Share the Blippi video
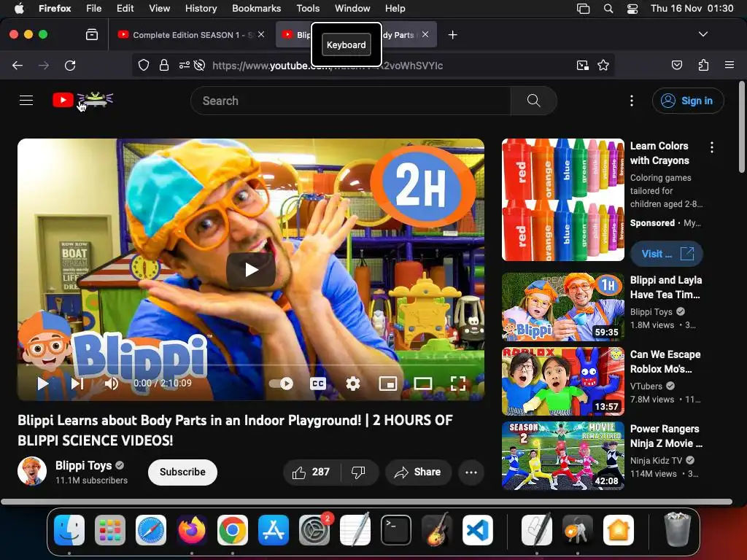Viewport: 747px width, 560px height. point(418,472)
